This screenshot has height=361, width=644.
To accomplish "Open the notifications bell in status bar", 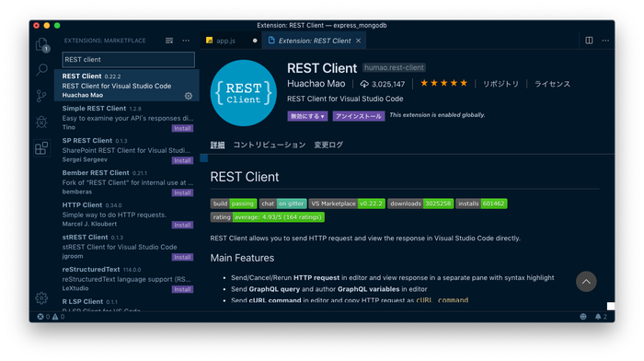I will (x=598, y=317).
